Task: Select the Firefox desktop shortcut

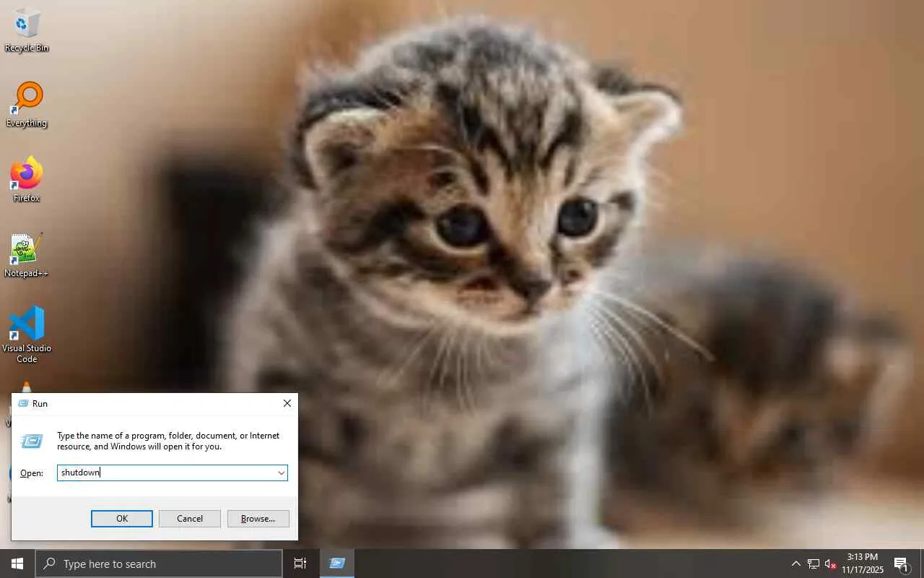Action: [27, 180]
